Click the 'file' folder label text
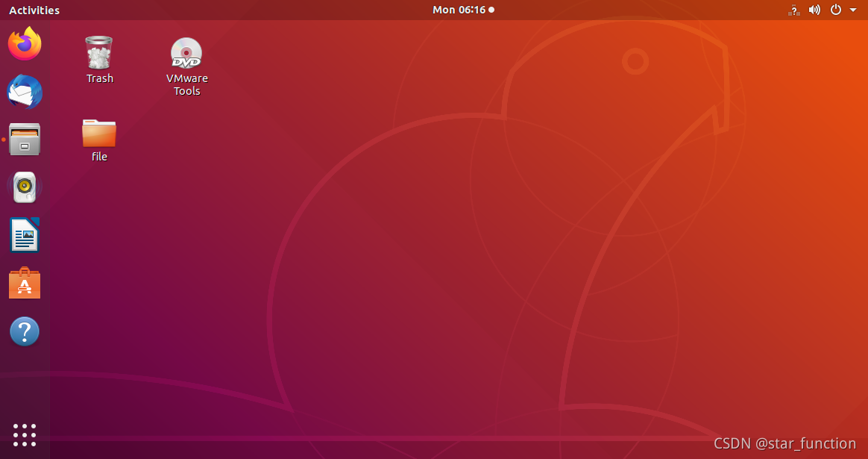868x459 pixels. click(99, 156)
